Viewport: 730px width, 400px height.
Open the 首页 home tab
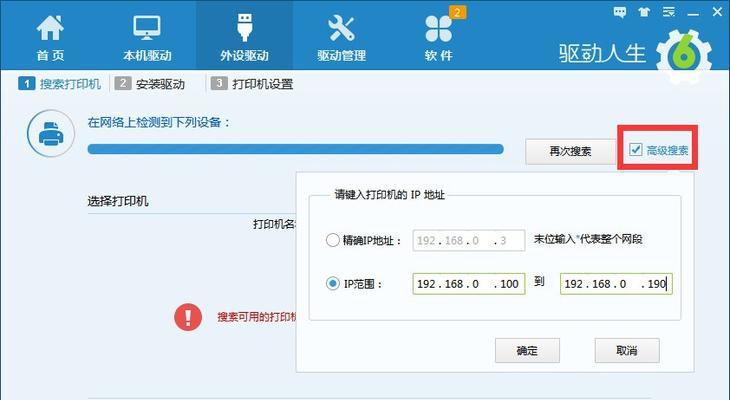tap(50, 38)
